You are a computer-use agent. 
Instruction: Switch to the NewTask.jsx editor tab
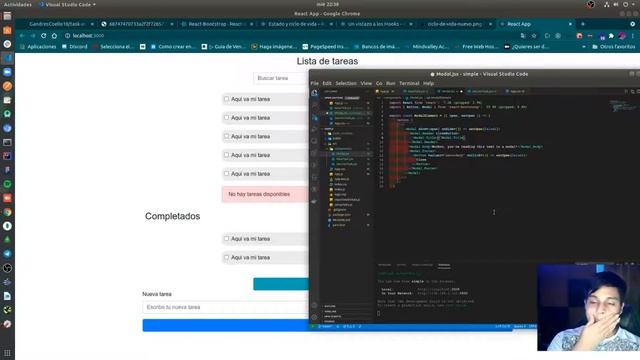click(416, 91)
